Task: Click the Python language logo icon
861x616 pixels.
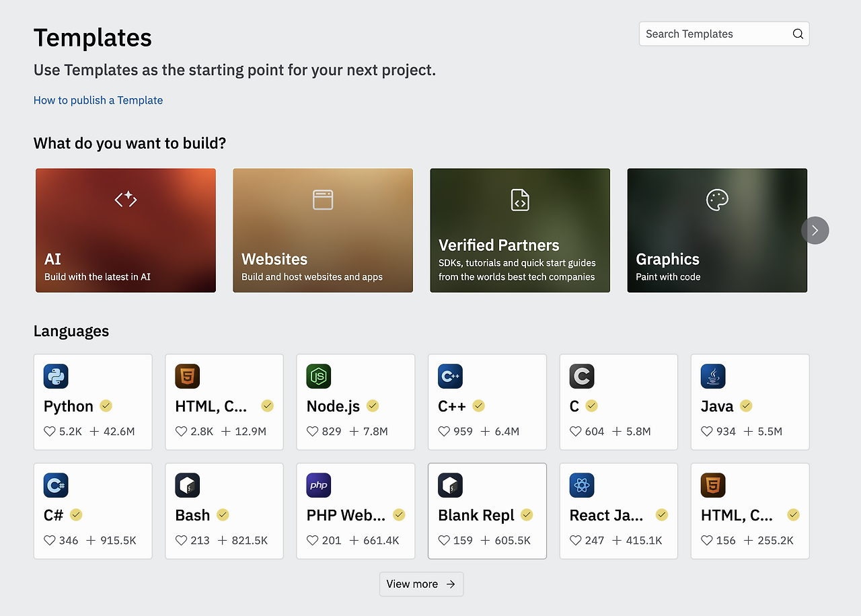Action: (56, 377)
